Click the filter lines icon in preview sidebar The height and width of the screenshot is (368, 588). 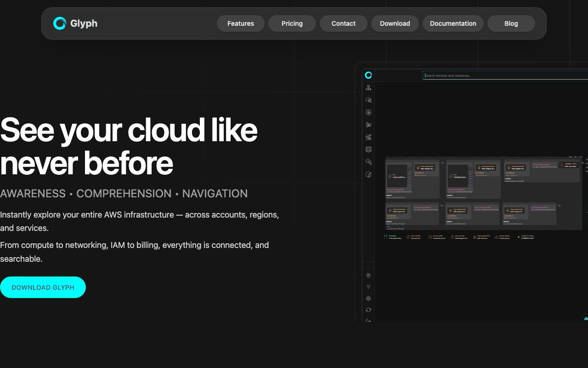(x=368, y=287)
